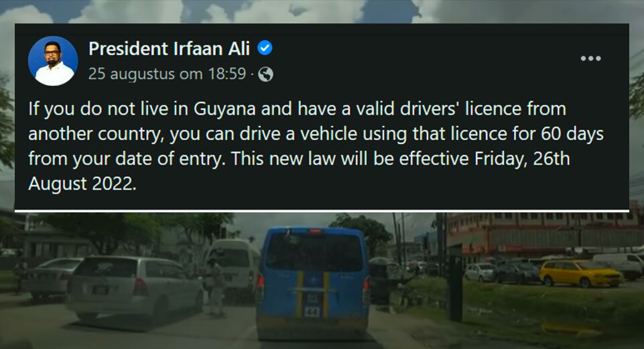The width and height of the screenshot is (644, 349).
Task: Open the President Irfaan Ali page name
Action: point(170,48)
